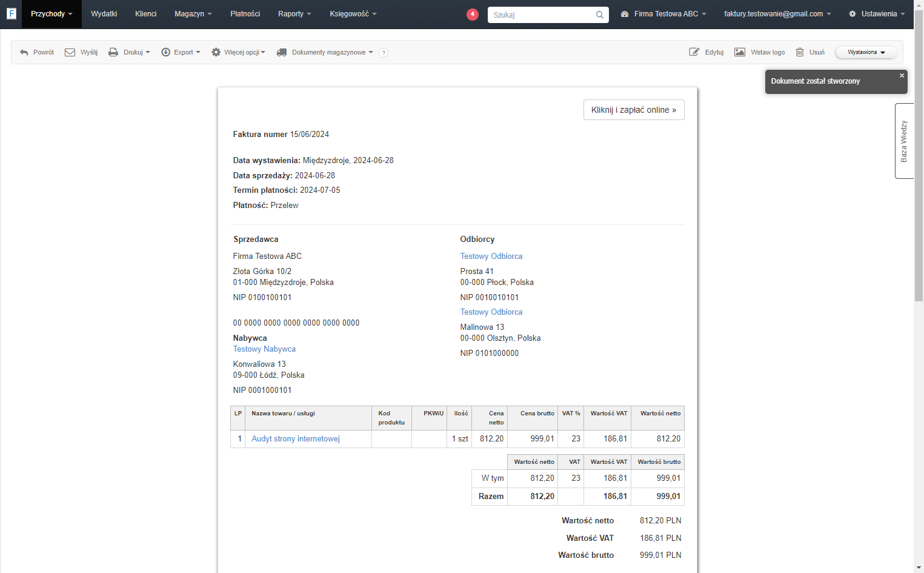Viewport: 924px width, 573px height.
Task: Click the Wstaw logo image icon
Action: click(740, 52)
